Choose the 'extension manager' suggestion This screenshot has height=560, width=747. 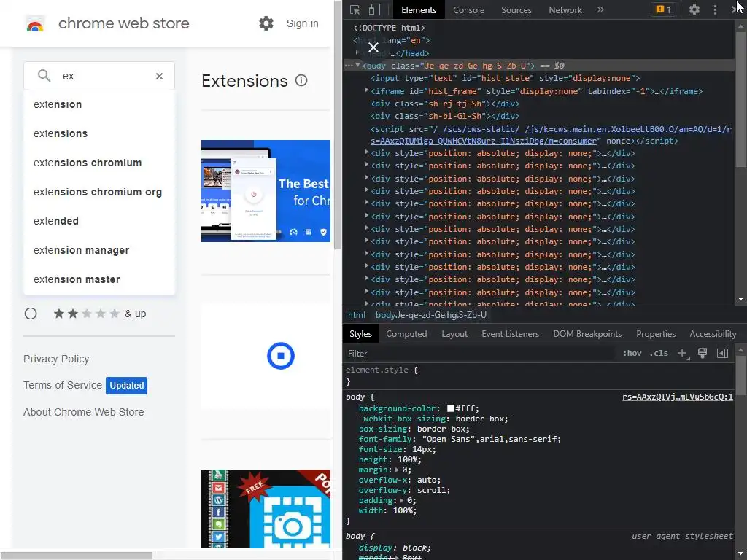[x=99, y=250]
